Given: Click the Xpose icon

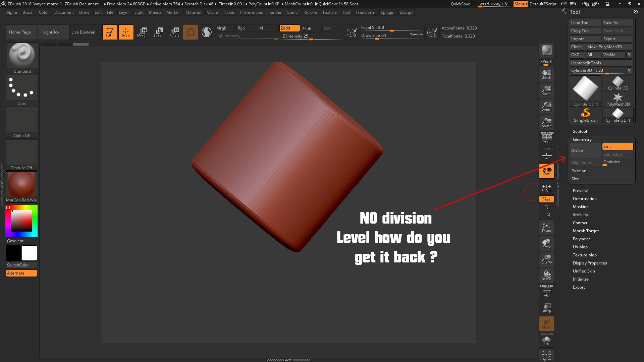Looking at the screenshot, I should click(546, 356).
